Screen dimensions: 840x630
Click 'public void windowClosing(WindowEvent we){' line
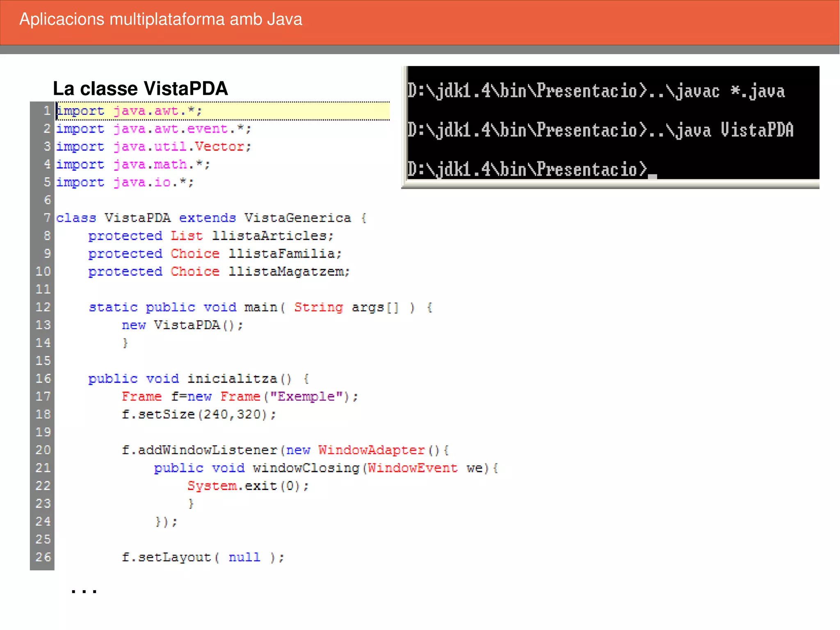(326, 468)
